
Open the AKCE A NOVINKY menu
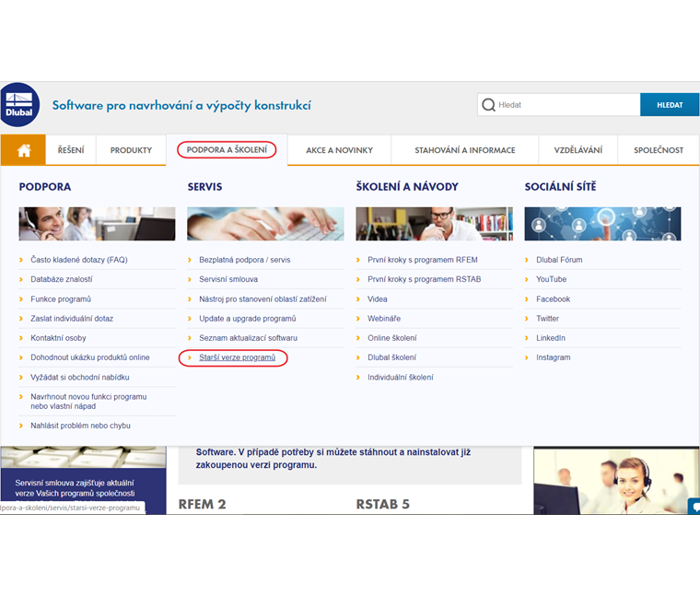[339, 150]
